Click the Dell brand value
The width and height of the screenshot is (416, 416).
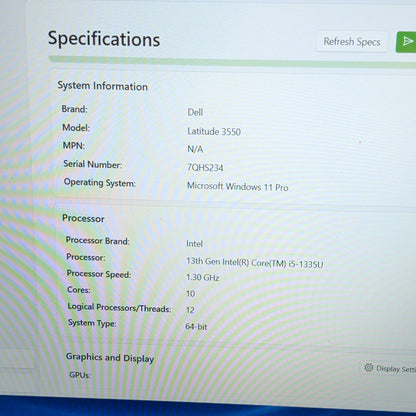pos(195,112)
